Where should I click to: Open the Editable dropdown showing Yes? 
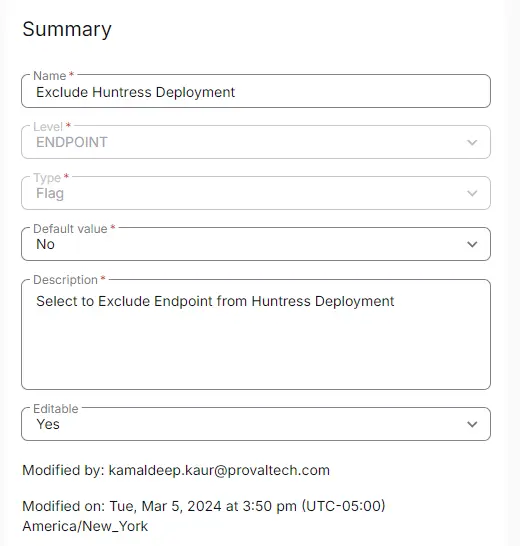click(256, 424)
